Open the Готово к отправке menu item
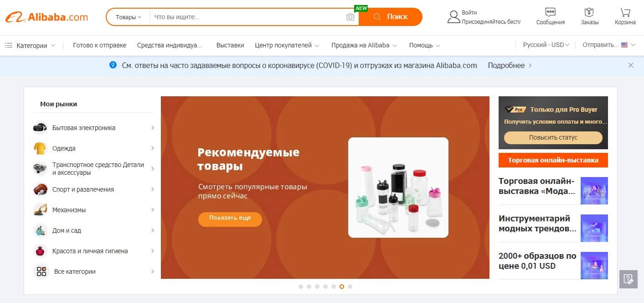This screenshot has height=303, width=644. click(x=99, y=45)
